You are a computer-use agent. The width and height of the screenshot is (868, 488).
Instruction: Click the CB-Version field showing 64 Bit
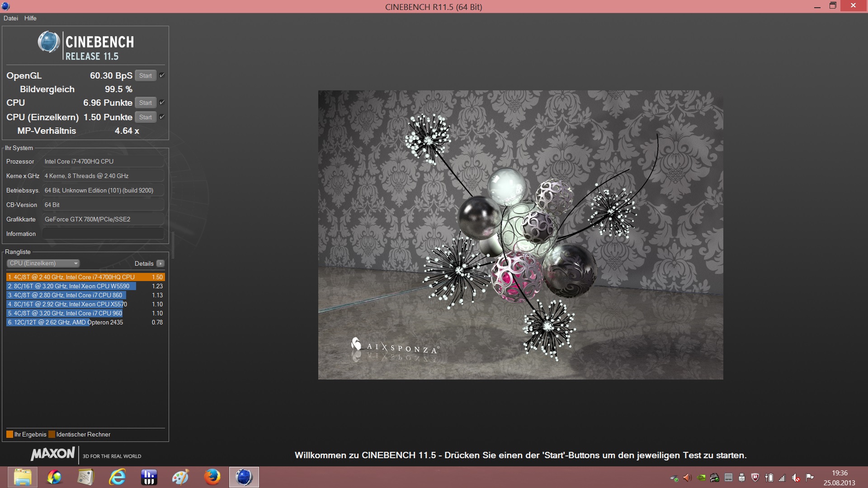click(x=103, y=205)
